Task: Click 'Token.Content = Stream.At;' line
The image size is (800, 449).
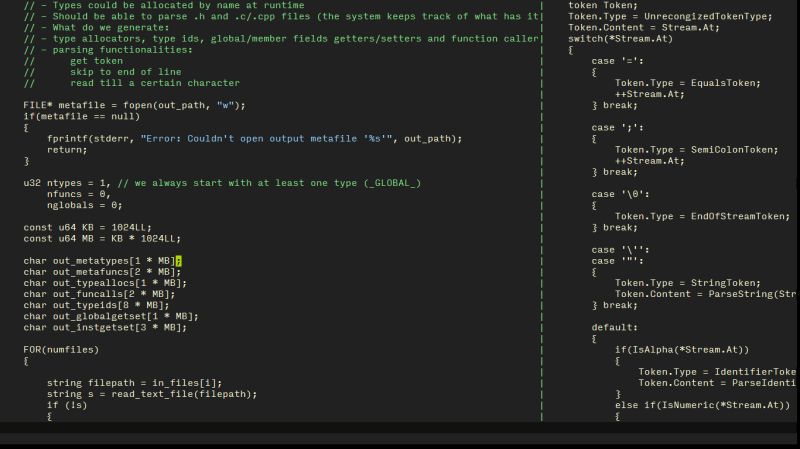Action: [644, 28]
